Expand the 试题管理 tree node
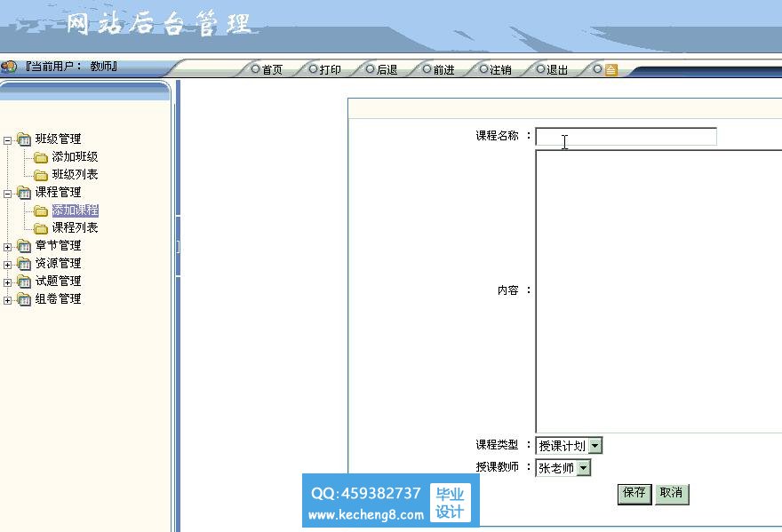Viewport: 782px width, 532px height. tap(7, 282)
